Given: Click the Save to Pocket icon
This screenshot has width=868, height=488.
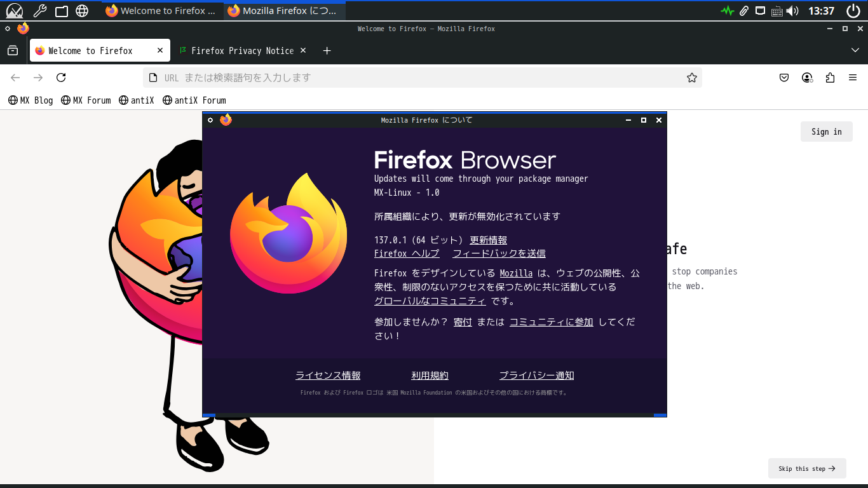Looking at the screenshot, I should click(x=784, y=78).
